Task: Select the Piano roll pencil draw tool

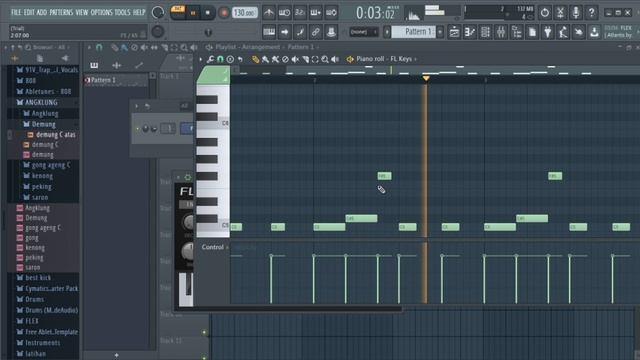Action: 256,59
